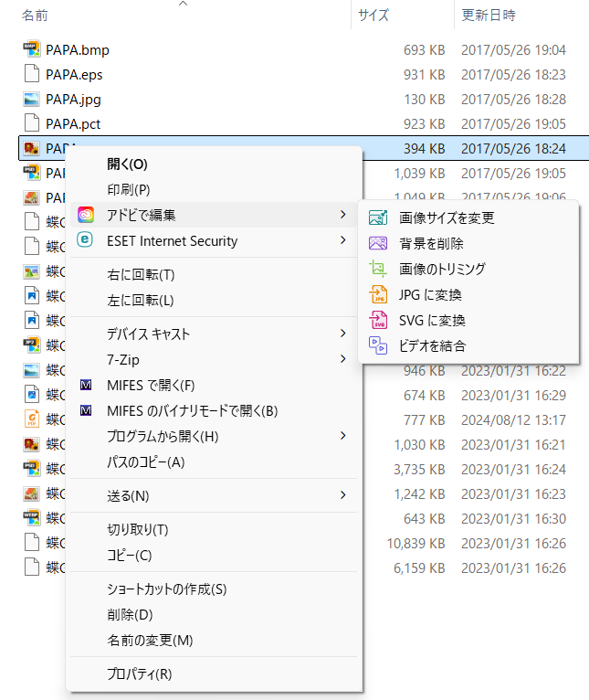
Task: Click the convert to SVG icon
Action: click(x=378, y=320)
